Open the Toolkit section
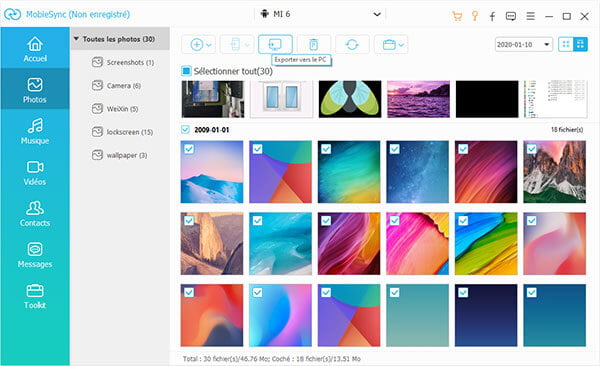This screenshot has height=366, width=600. tap(35, 296)
